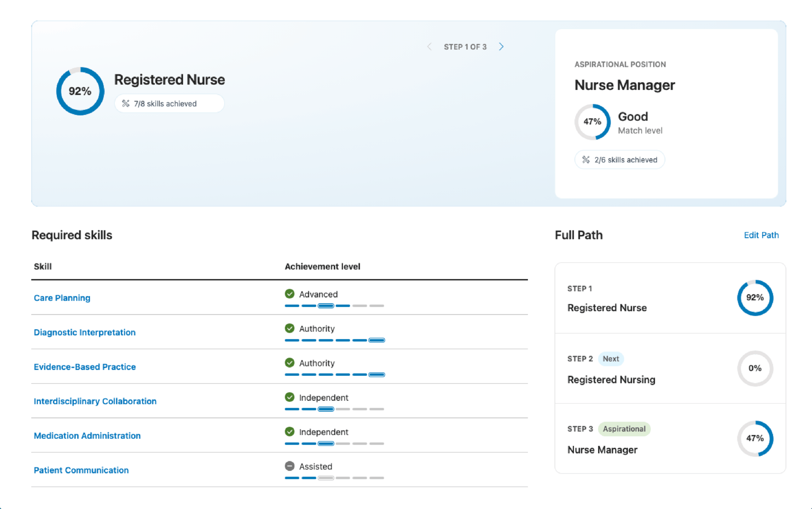
Task: Select Step 2 Registered Nursing path item
Action: [x=670, y=369]
